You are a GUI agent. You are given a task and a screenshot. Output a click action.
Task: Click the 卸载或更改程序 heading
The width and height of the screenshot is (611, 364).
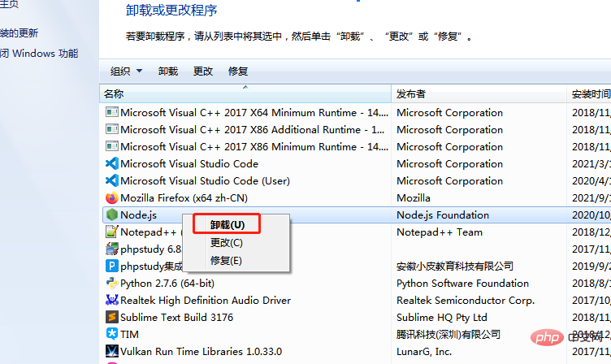171,11
